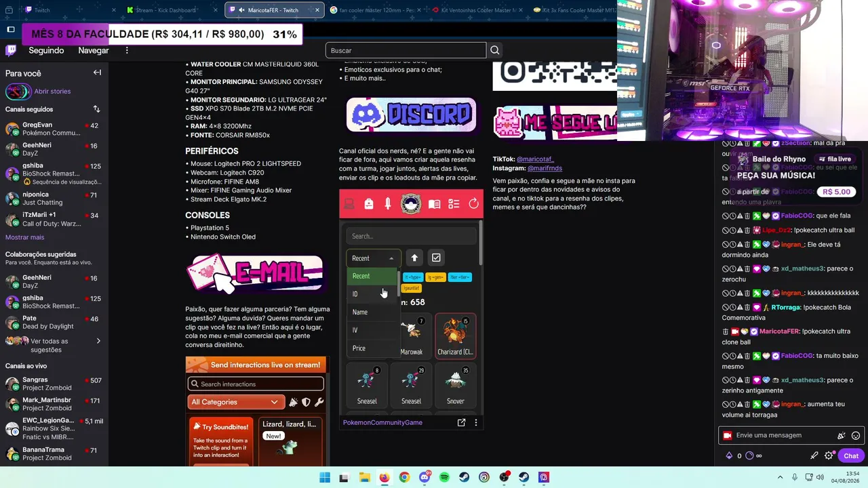Open the emote picker in chat
This screenshot has height=488, width=868.
856,436
